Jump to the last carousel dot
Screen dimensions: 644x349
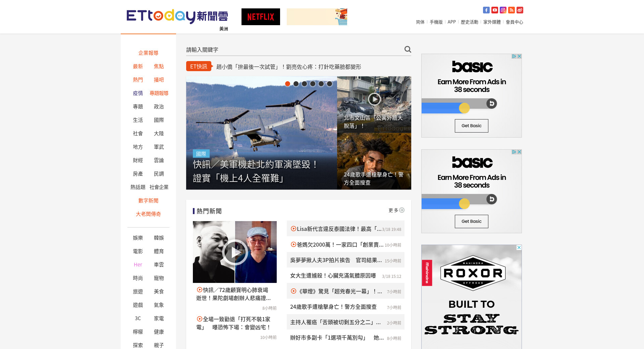click(329, 84)
